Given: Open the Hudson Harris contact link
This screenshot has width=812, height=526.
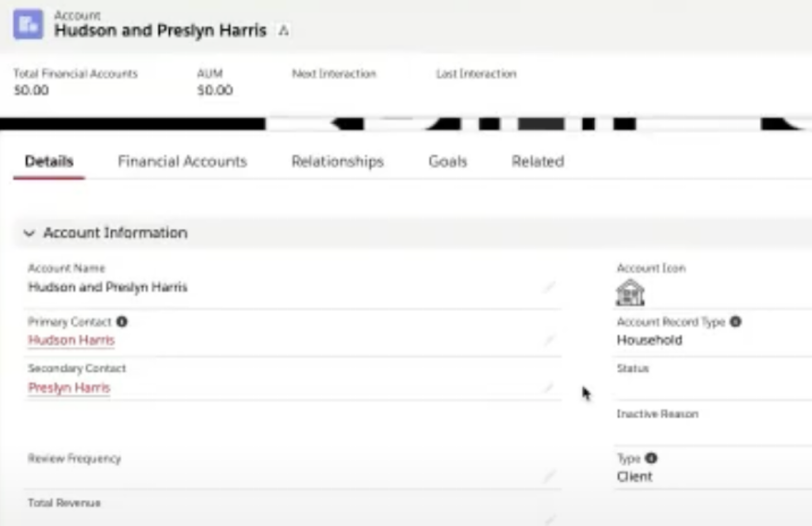Looking at the screenshot, I should [x=72, y=340].
